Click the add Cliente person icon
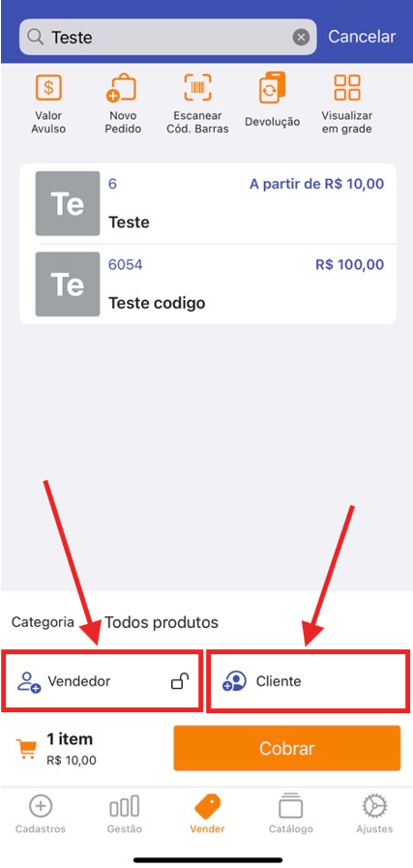This screenshot has width=413, height=868. point(235,681)
